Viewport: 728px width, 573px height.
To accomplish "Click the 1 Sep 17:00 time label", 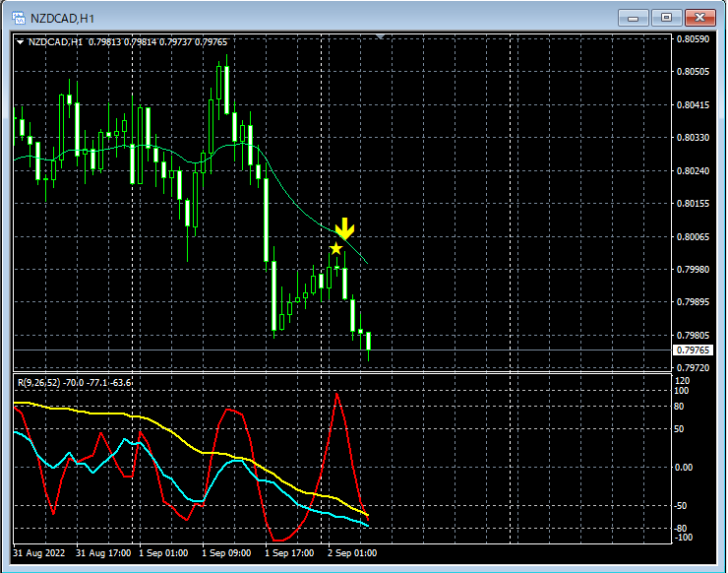I will pos(289,553).
